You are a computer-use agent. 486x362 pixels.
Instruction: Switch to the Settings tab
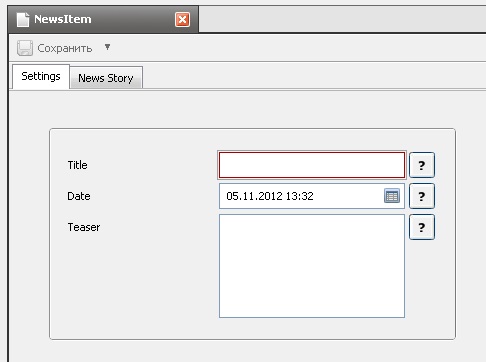41,77
